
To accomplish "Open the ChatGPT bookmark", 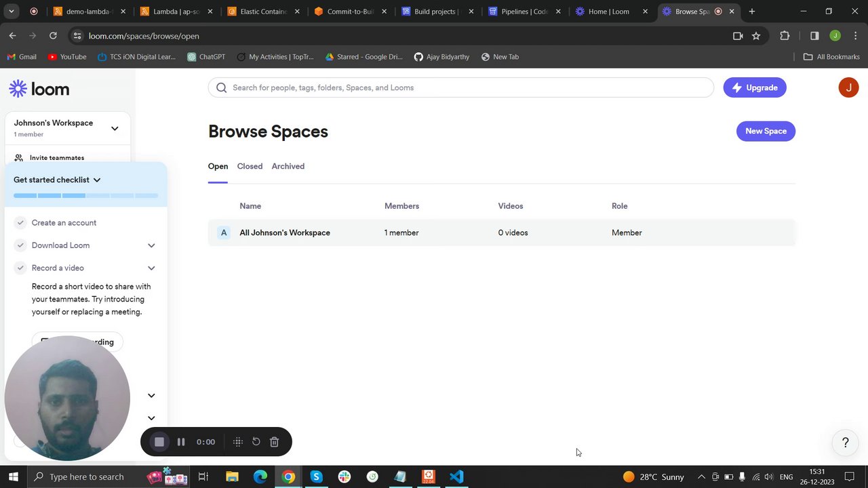I will tap(205, 57).
